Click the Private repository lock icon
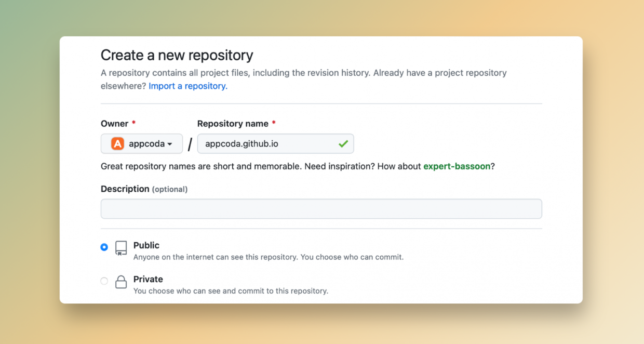 point(120,282)
